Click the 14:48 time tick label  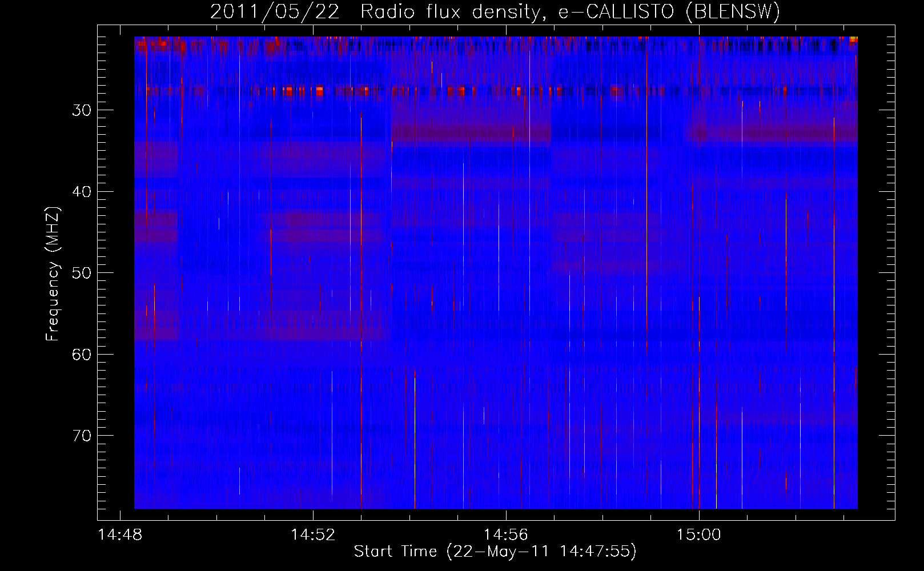(120, 535)
